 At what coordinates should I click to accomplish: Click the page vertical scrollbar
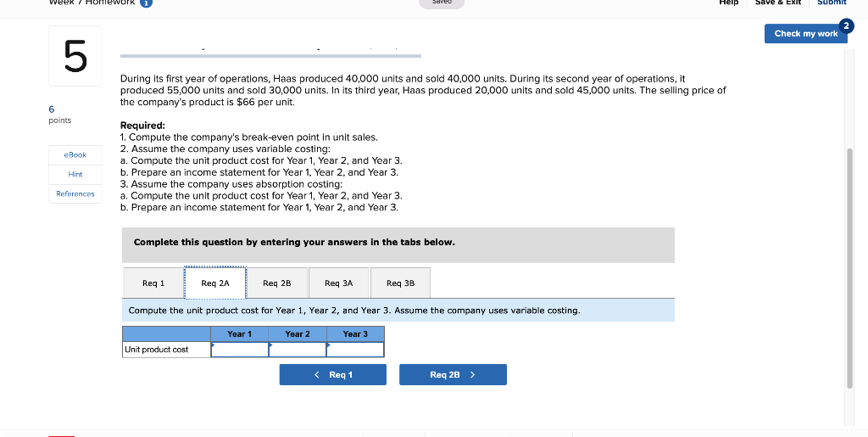(849, 269)
